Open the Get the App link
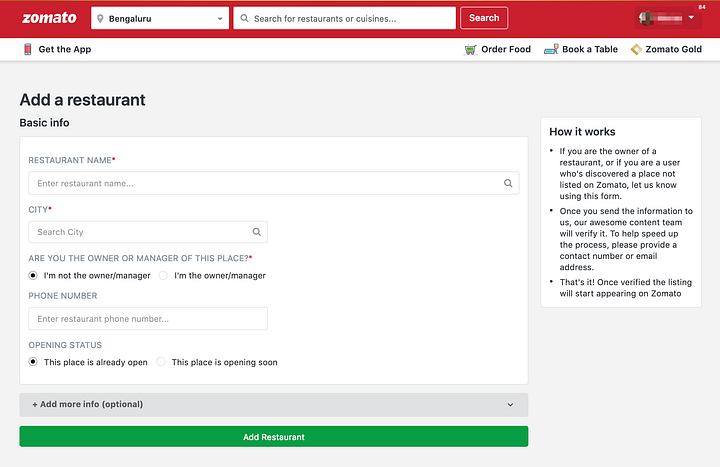This screenshot has width=720, height=467. coord(65,49)
